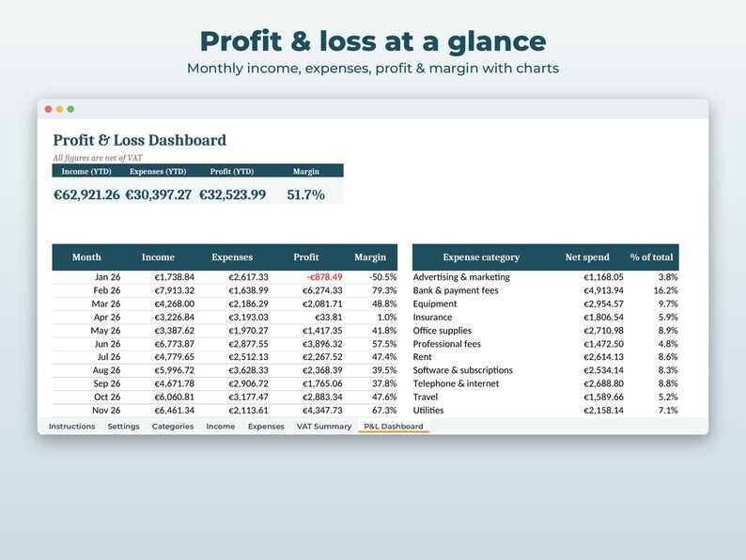This screenshot has height=560, width=746.
Task: Select the P&L Dashboard sheet tab
Action: pyautogui.click(x=394, y=427)
